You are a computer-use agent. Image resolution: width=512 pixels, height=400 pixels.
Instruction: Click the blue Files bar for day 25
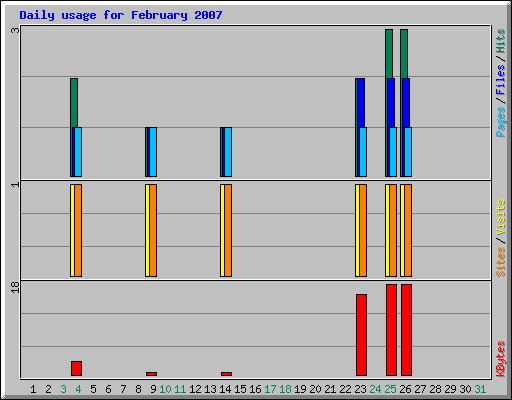pos(391,103)
